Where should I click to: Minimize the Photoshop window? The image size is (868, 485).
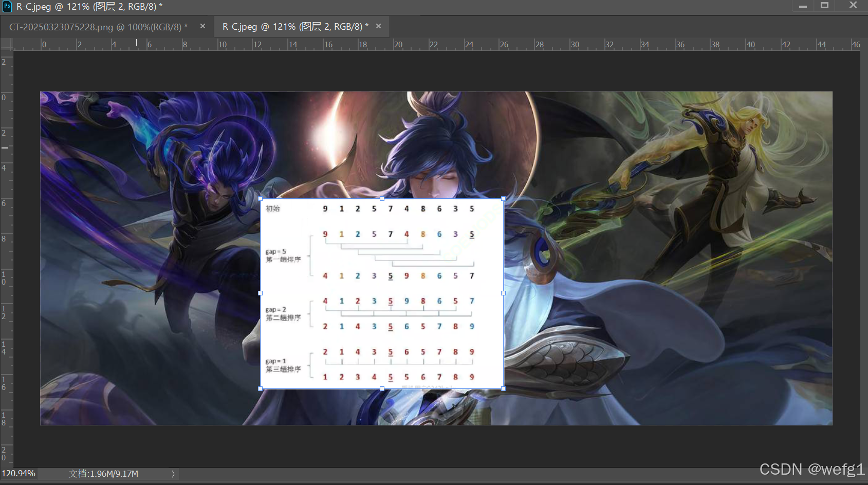(x=803, y=6)
